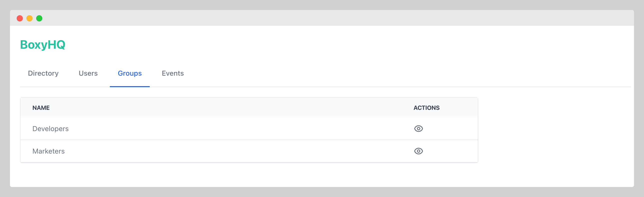Close the window with the red button
Viewport: 644px width, 197px height.
pyautogui.click(x=20, y=18)
